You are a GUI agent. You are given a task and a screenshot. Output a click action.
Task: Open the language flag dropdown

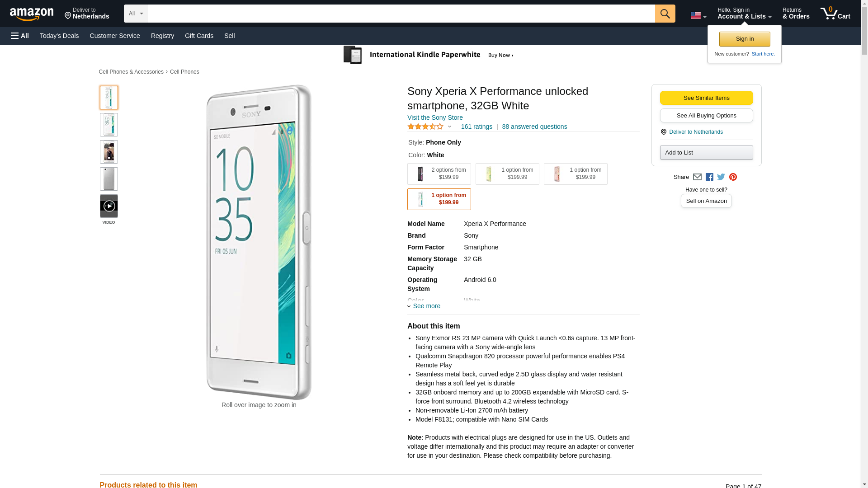[x=698, y=15]
